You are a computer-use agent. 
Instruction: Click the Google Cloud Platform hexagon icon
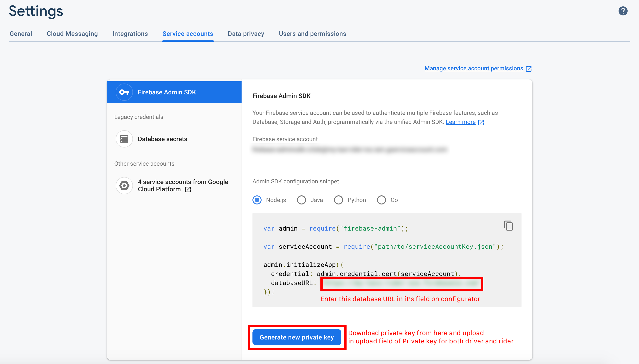(124, 185)
